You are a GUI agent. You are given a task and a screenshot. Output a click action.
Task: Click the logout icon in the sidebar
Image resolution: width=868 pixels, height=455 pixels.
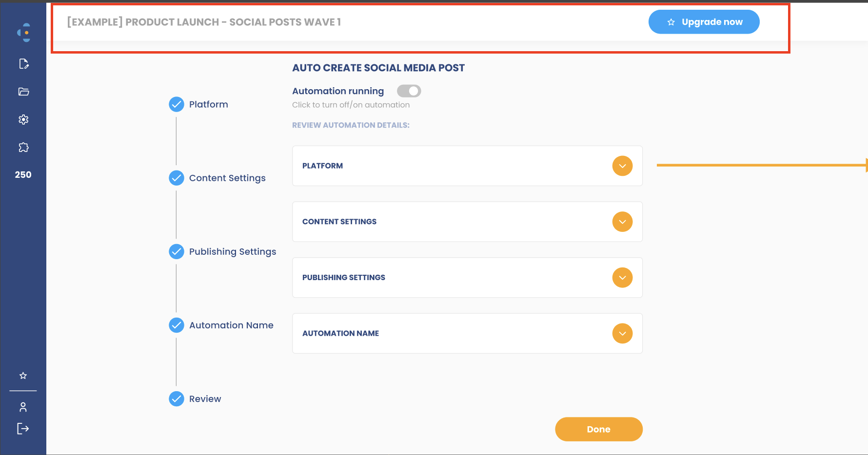point(23,429)
